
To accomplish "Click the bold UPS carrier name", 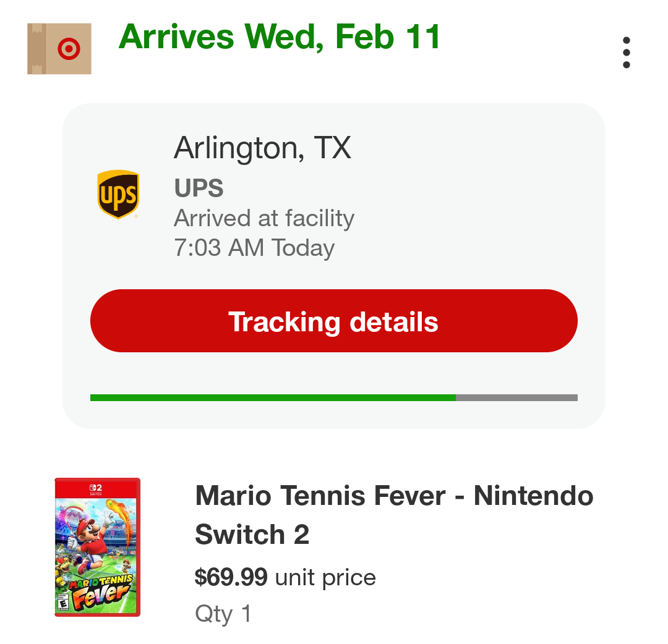I will pyautogui.click(x=199, y=188).
